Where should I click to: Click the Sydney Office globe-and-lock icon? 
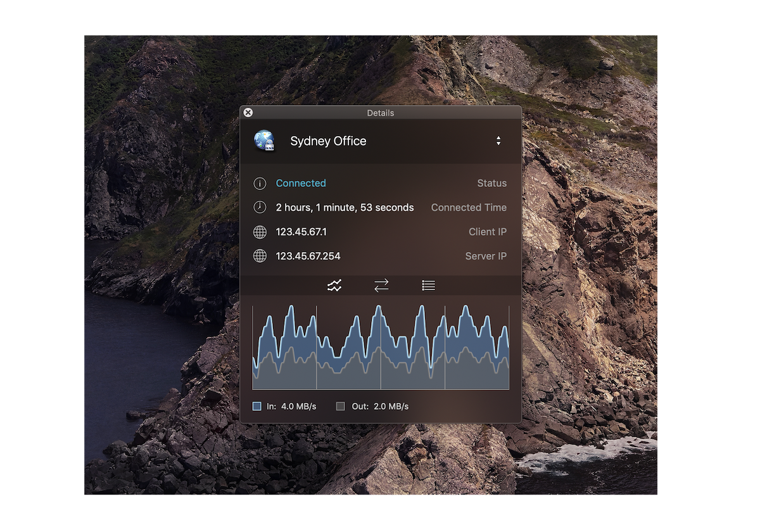pos(264,141)
